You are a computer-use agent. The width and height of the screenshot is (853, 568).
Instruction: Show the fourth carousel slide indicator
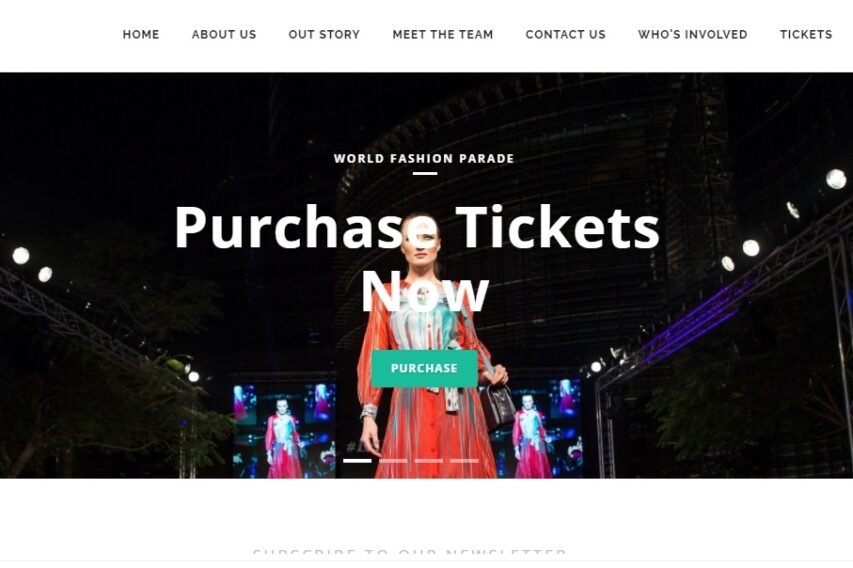pyautogui.click(x=465, y=461)
